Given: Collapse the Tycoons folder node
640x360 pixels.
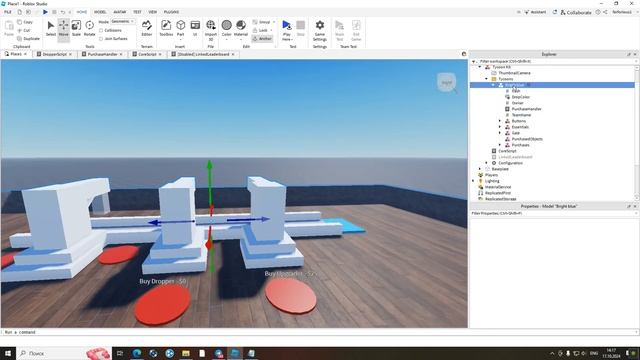Looking at the screenshot, I should [487, 79].
